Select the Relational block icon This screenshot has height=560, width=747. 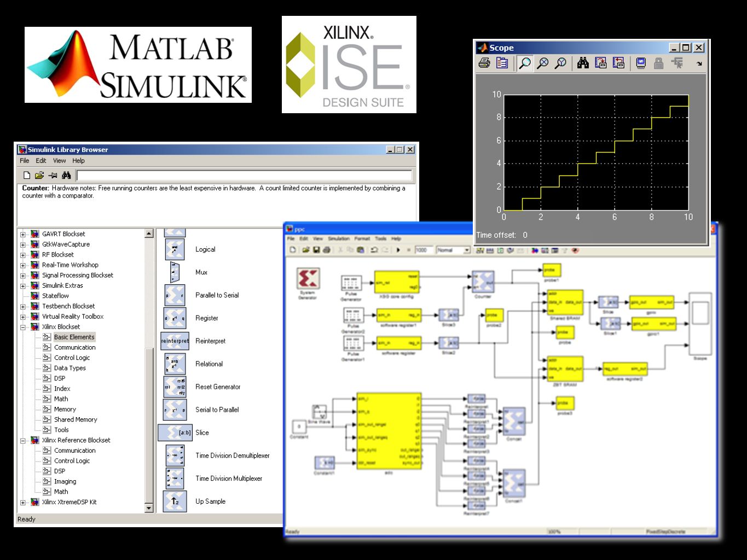click(175, 364)
